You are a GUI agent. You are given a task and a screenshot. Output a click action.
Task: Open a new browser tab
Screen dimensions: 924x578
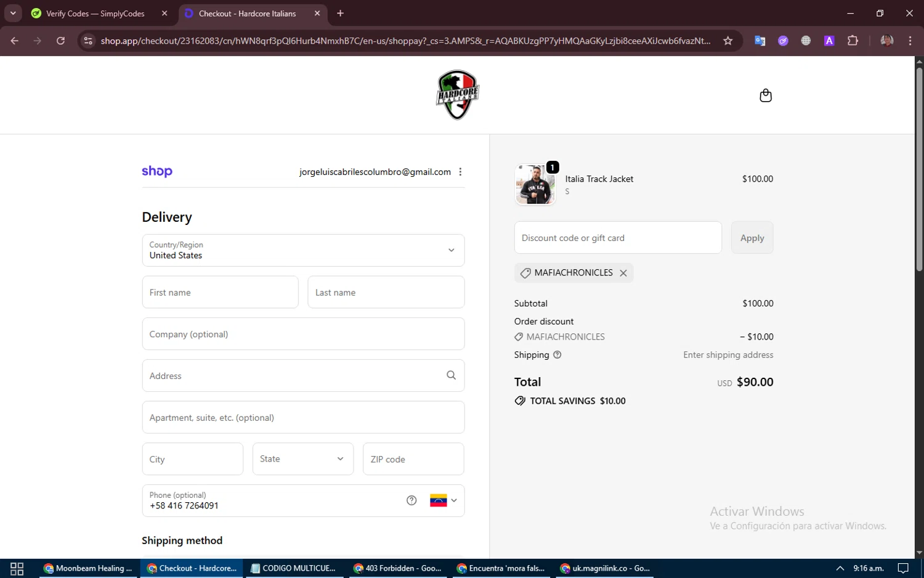coord(340,14)
